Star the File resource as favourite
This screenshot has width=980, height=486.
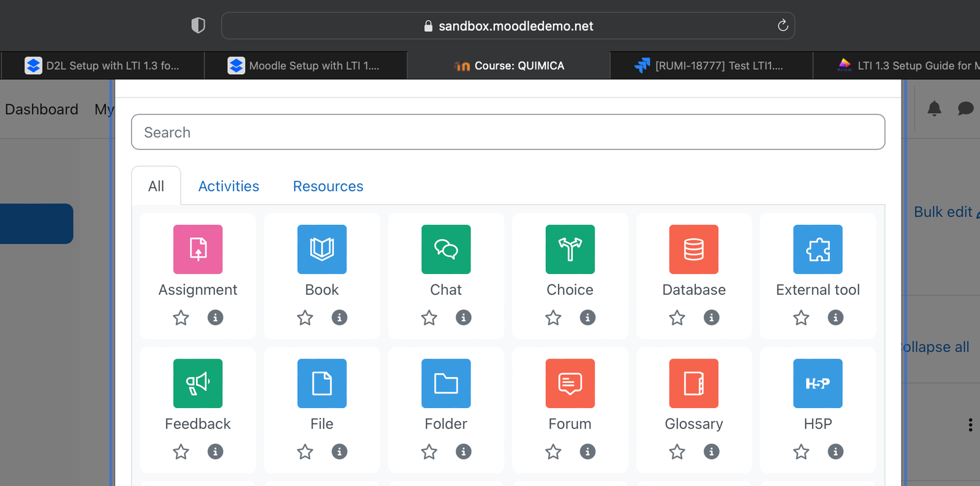tap(305, 452)
